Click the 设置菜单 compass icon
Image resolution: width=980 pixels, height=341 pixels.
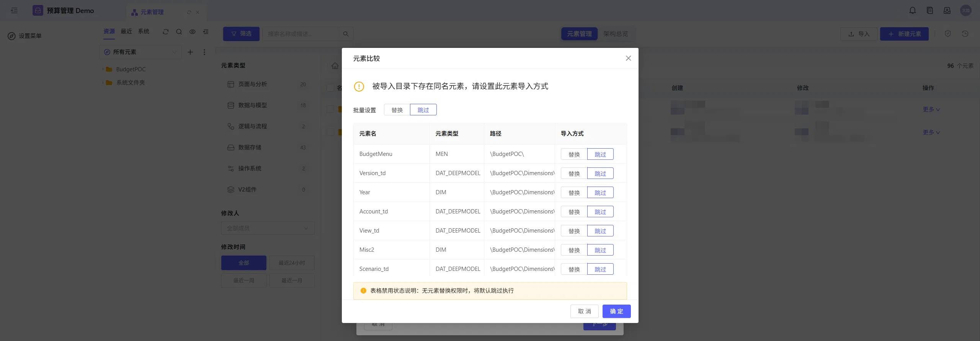11,36
